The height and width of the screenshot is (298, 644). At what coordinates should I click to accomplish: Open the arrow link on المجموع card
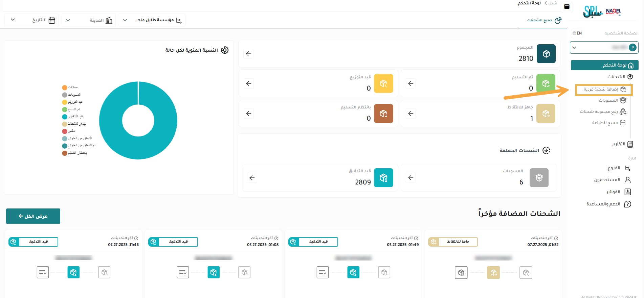[x=248, y=54]
